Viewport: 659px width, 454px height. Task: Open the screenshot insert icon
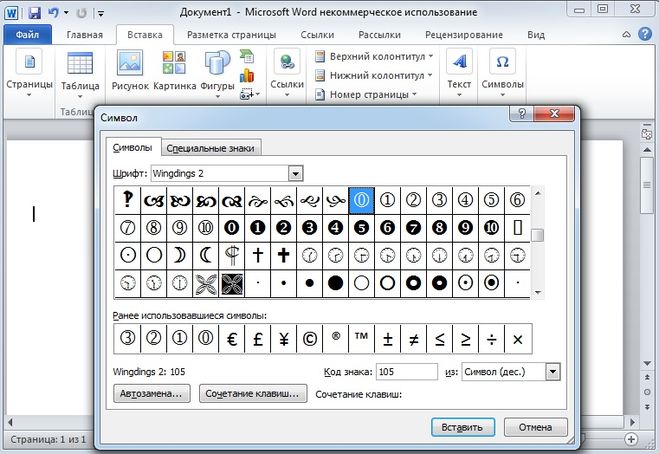click(250, 95)
